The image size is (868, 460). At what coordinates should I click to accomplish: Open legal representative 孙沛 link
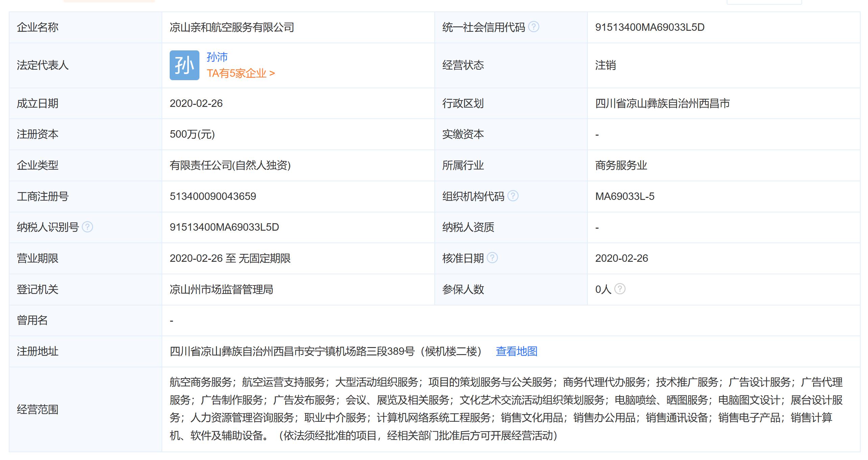tap(217, 57)
